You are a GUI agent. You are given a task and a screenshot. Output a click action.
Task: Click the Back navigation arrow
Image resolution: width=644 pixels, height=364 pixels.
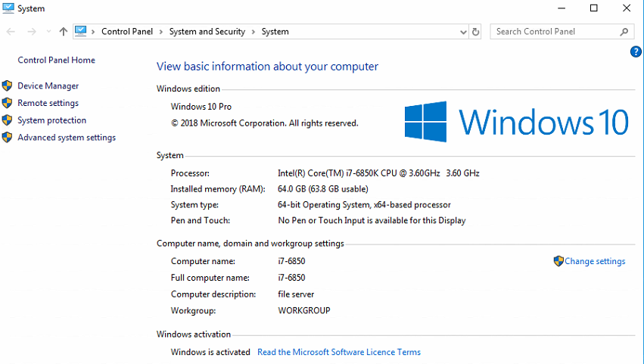click(11, 32)
